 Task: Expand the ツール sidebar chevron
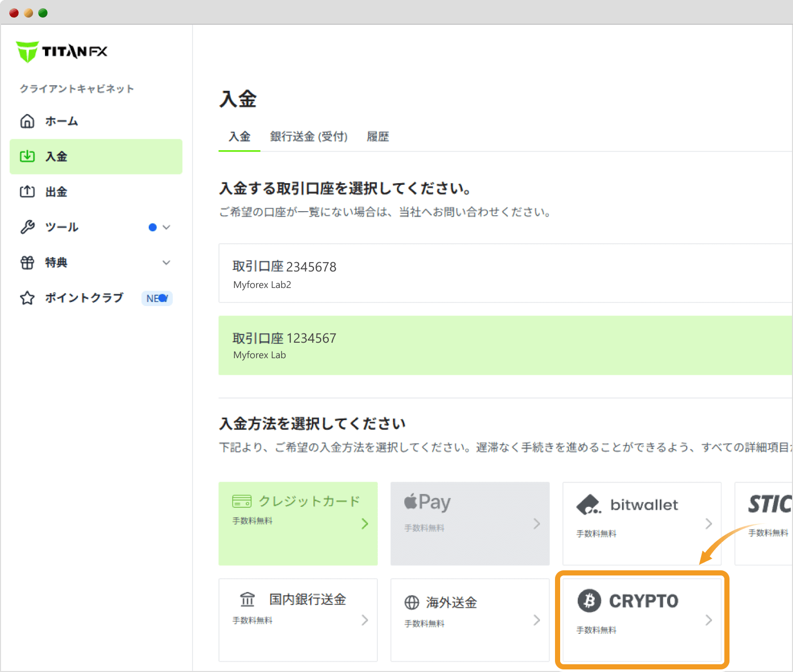(166, 227)
